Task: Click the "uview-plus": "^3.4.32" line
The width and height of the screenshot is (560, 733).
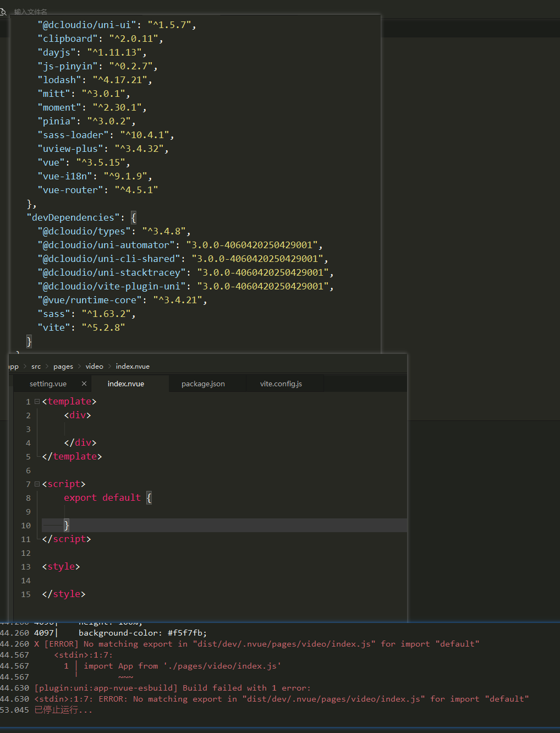Action: coord(103,149)
